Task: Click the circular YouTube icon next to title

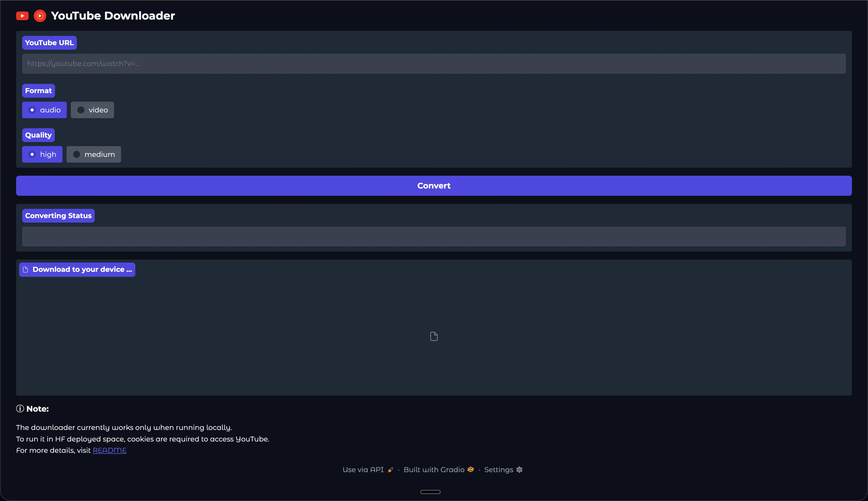Action: (x=40, y=16)
